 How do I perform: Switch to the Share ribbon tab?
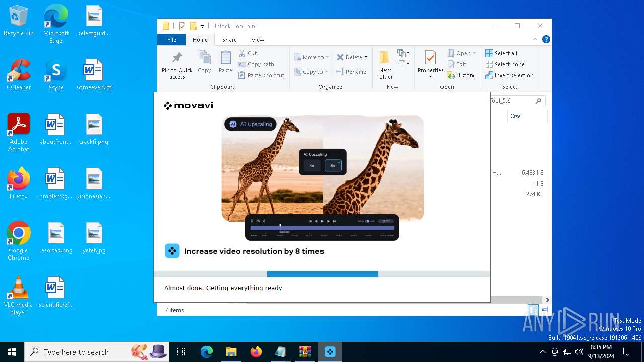coord(229,40)
